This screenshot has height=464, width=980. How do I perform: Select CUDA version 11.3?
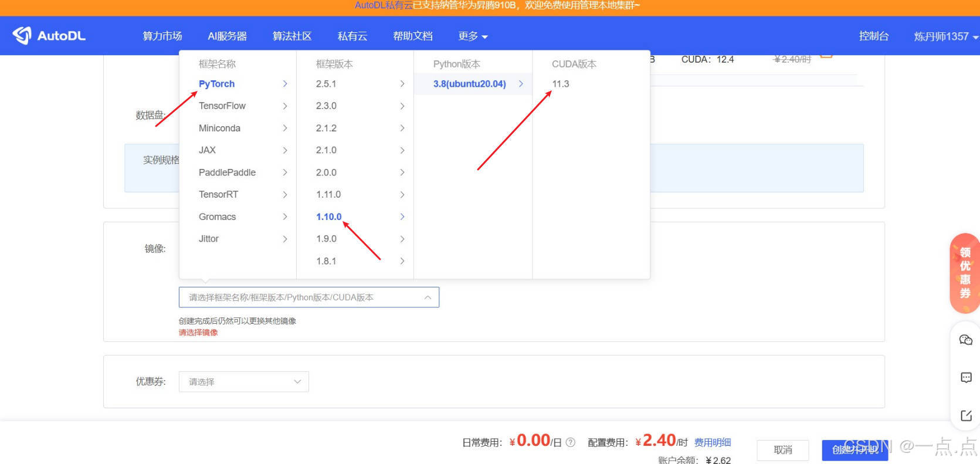(x=591, y=84)
